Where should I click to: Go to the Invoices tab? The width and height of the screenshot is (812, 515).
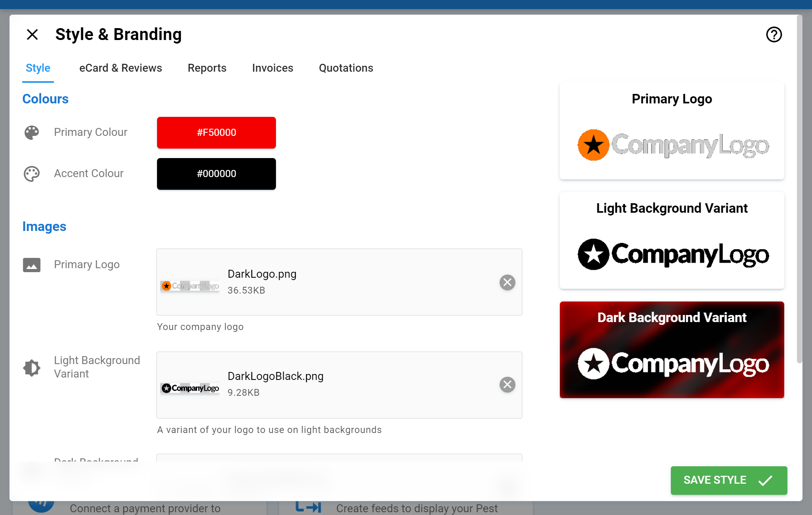coord(272,68)
